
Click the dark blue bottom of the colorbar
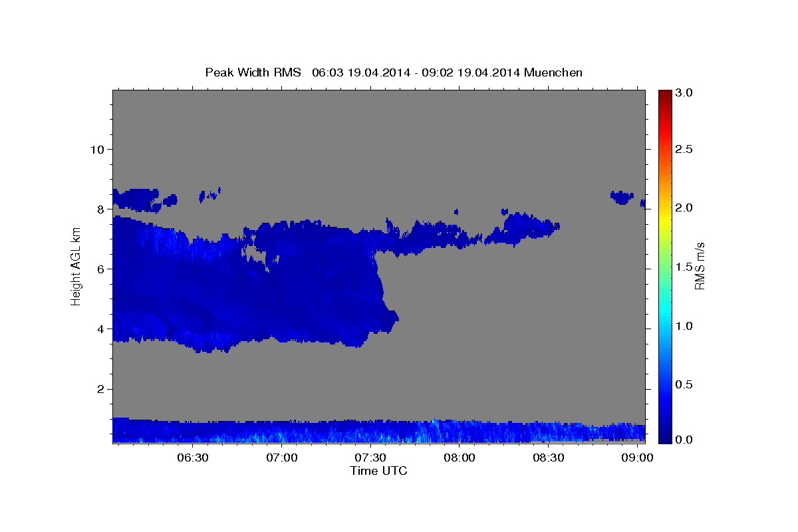point(665,436)
